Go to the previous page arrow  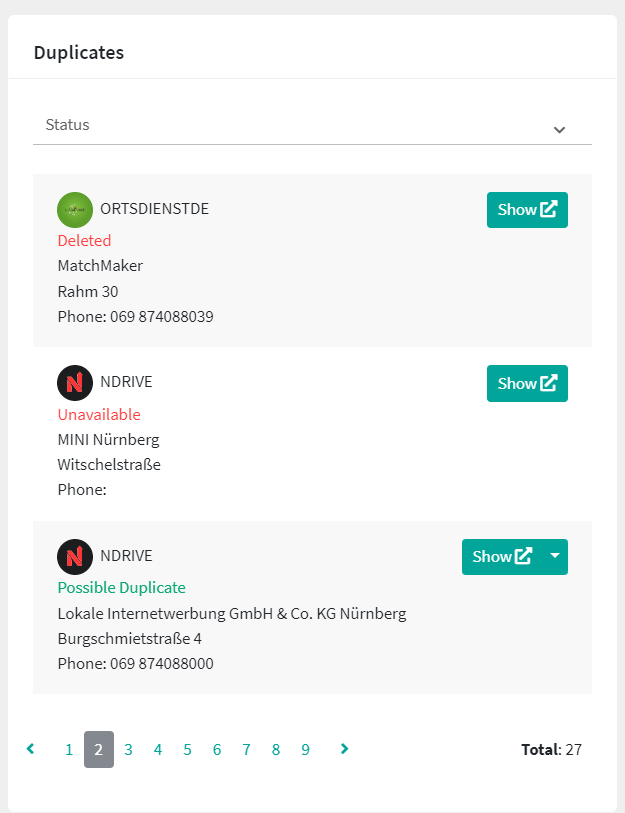tap(31, 749)
